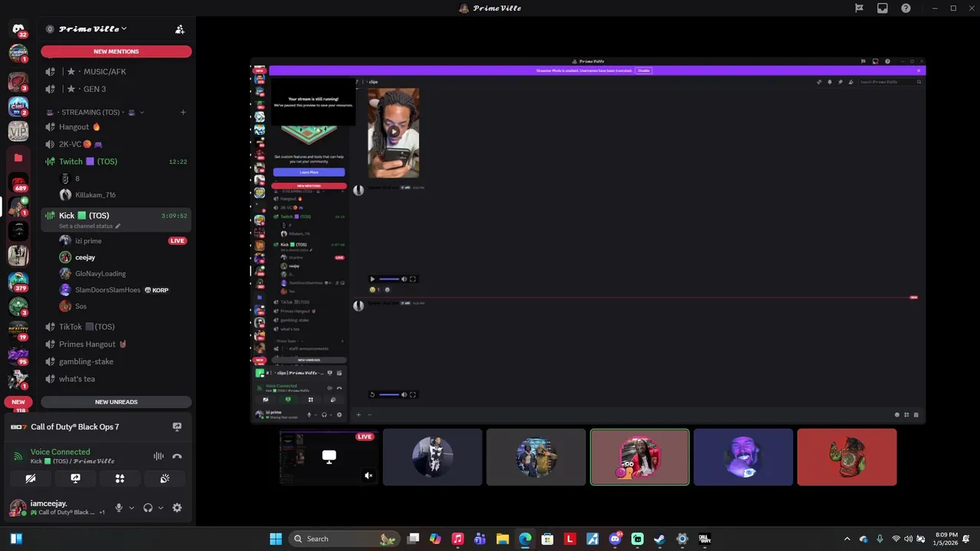
Task: Open Discord help icon in title bar
Action: point(906,8)
